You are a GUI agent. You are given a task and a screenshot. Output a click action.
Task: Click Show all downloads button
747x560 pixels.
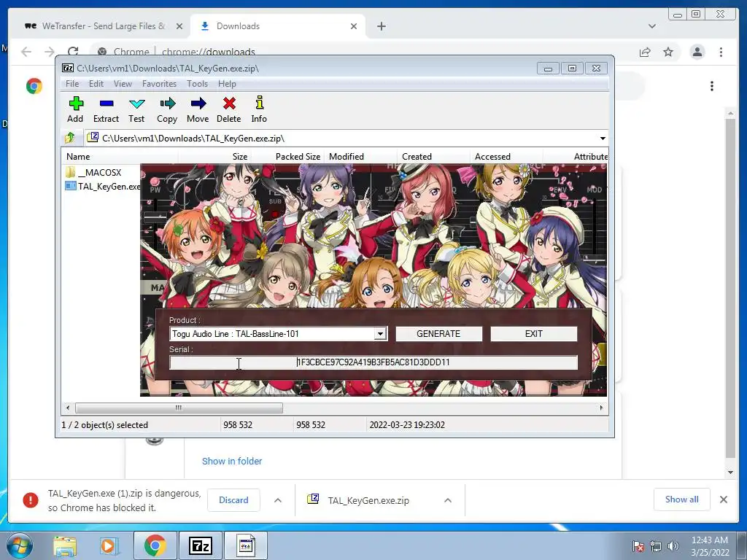[682, 499]
